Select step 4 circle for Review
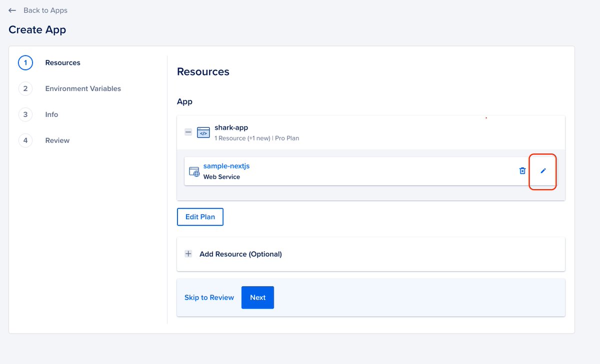Image resolution: width=600 pixels, height=364 pixels. coord(25,141)
